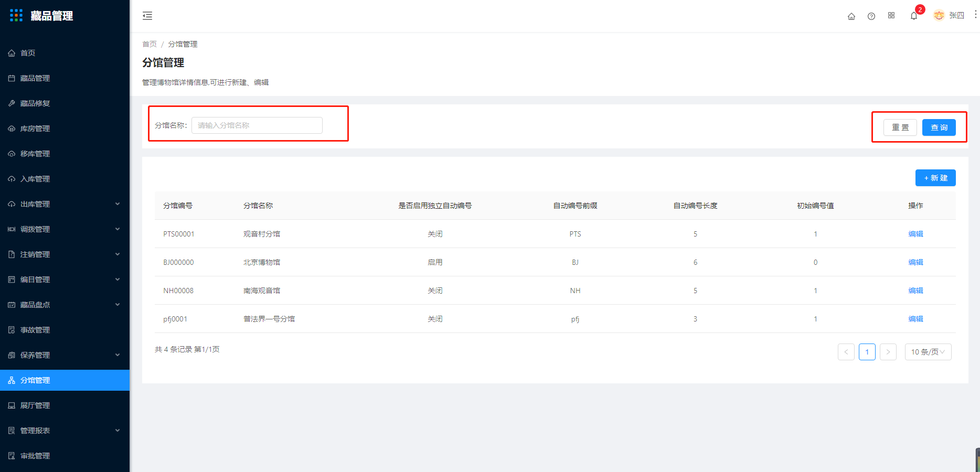
Task: Expand the 调拨管理 submenu chevron
Action: point(118,229)
